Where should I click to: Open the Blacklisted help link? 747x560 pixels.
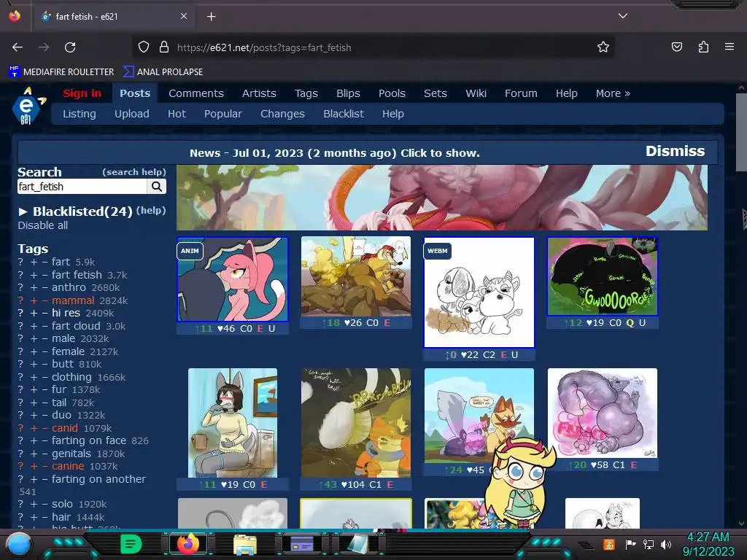[x=151, y=210]
